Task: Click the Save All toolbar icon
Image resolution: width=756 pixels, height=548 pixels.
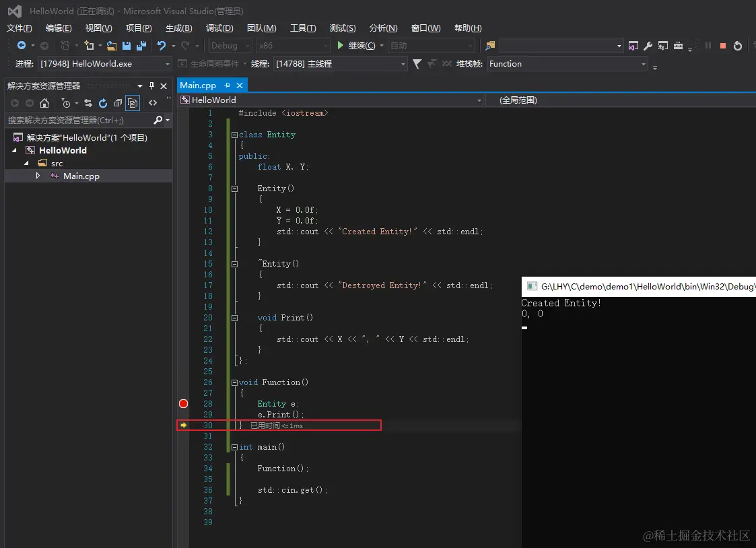Action: [x=141, y=45]
